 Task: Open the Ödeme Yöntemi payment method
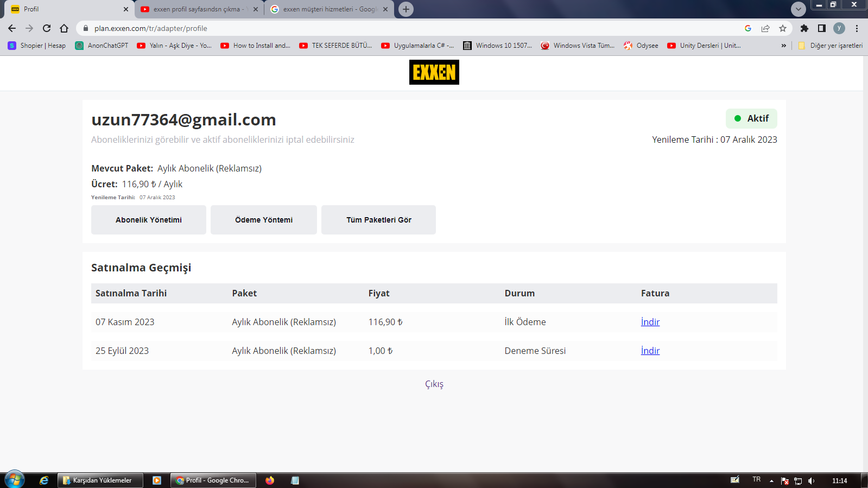(264, 220)
